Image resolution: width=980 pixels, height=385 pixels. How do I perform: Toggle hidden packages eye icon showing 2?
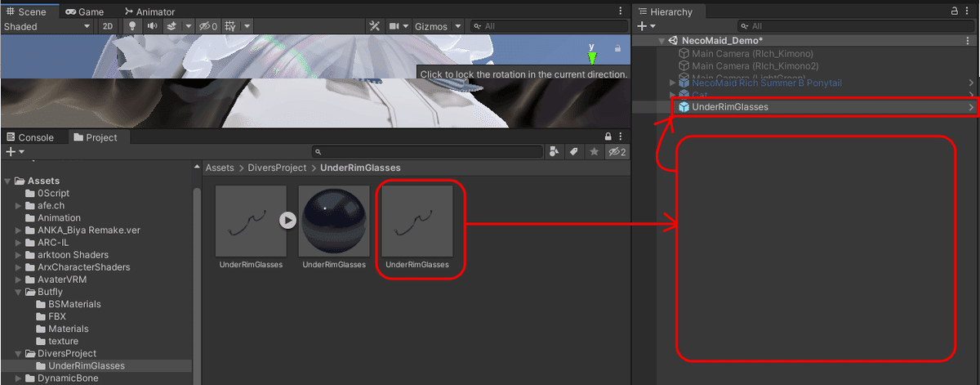617,152
